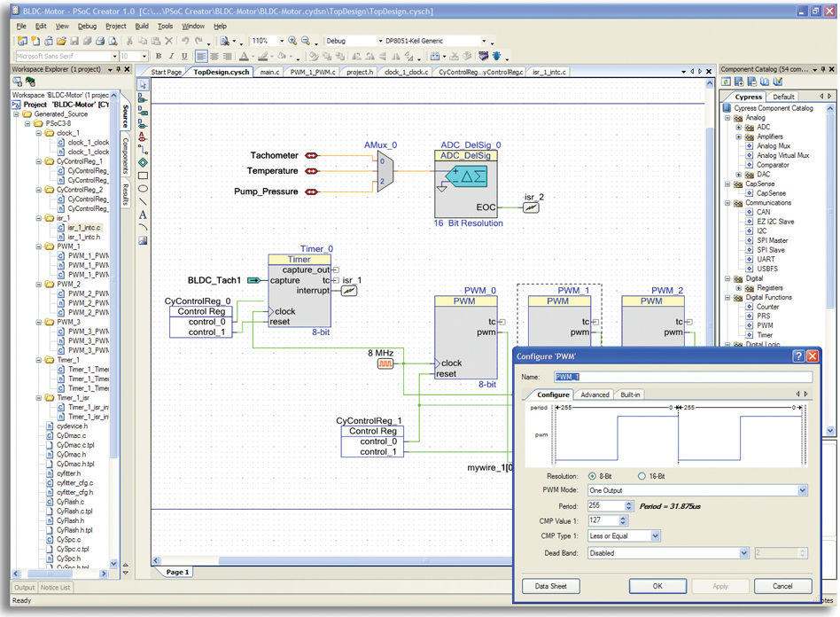Collapse the PWM_1 folder in Workspace Explorer

click(x=39, y=246)
